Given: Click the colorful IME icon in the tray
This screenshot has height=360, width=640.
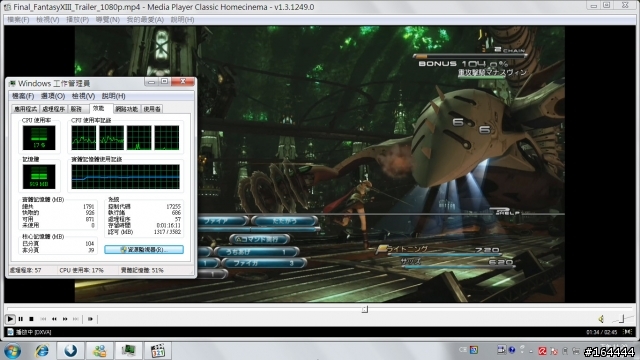Looking at the screenshot, I should tap(474, 350).
